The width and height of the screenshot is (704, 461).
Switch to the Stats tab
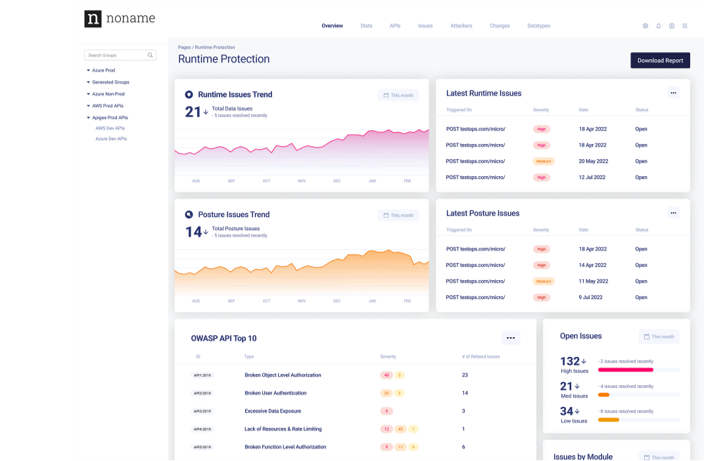pyautogui.click(x=366, y=26)
